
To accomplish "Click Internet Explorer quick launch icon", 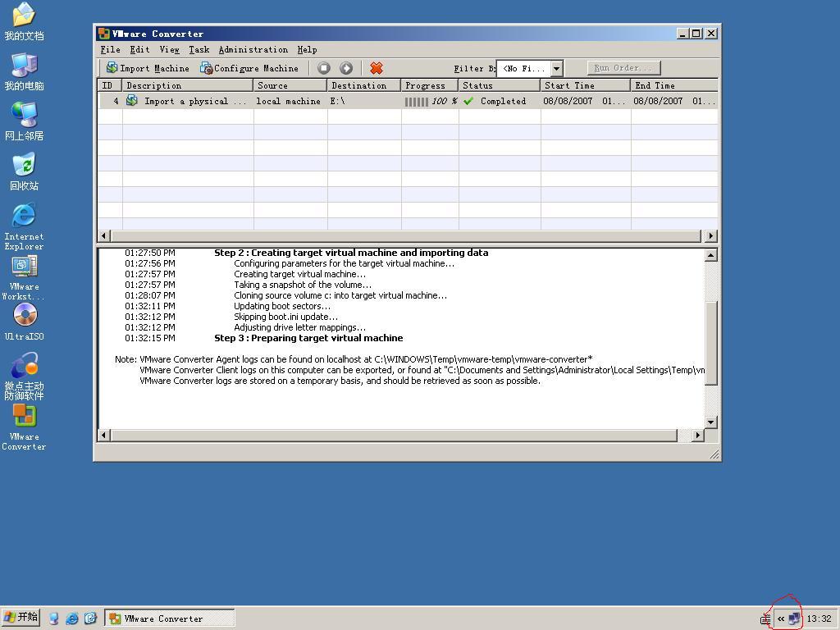I will pos(72,619).
